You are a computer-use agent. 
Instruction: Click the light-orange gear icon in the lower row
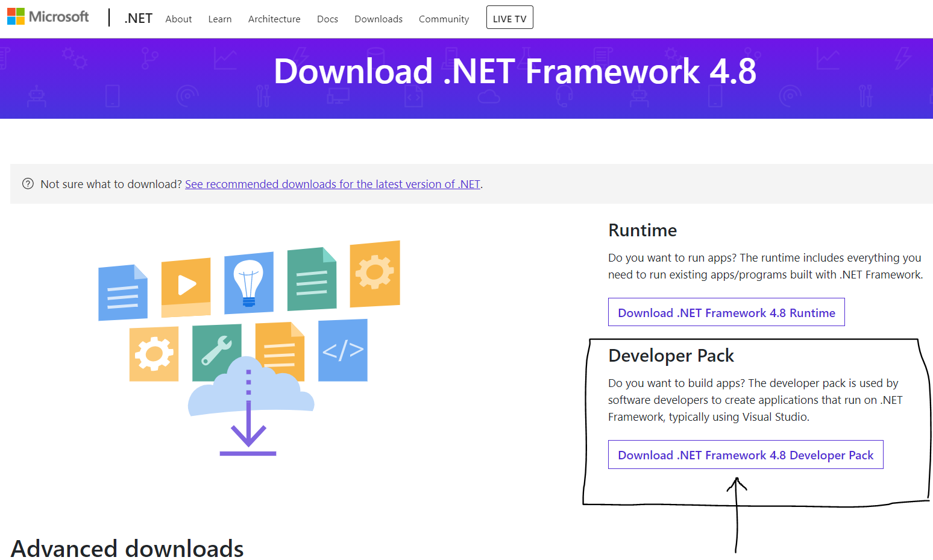pos(154,354)
